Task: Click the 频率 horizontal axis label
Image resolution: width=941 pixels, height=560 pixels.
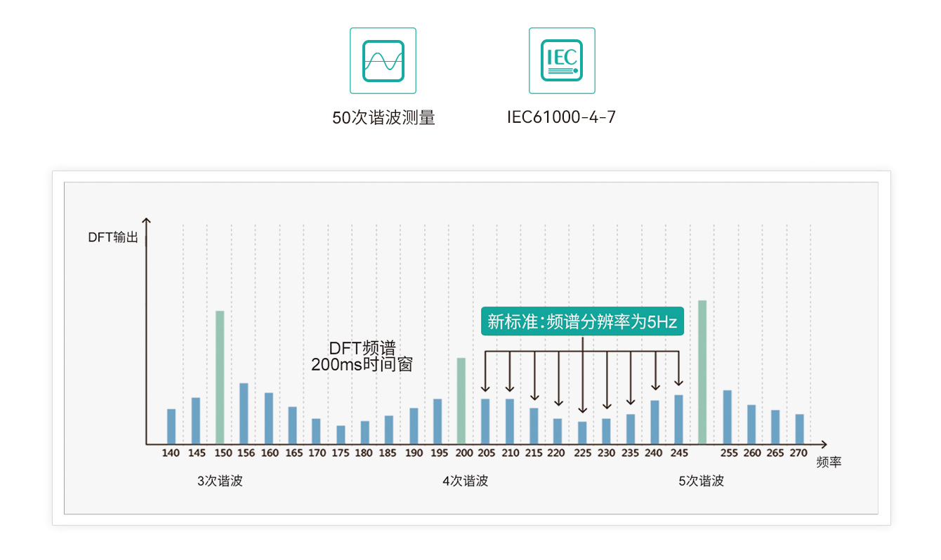Action: [829, 462]
